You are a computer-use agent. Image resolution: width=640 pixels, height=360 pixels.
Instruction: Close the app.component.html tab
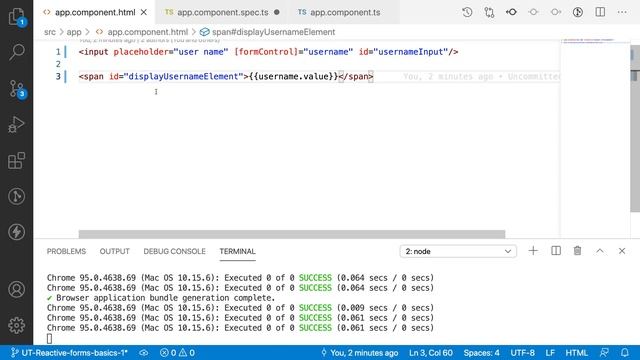pos(144,12)
